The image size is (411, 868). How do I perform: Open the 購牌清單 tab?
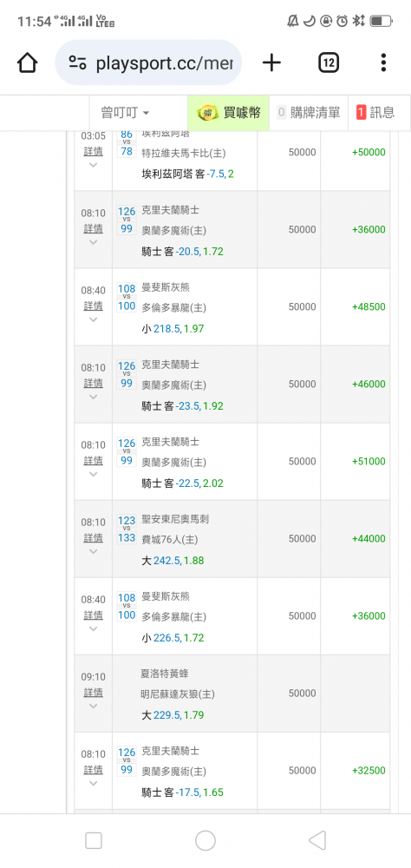[x=309, y=113]
